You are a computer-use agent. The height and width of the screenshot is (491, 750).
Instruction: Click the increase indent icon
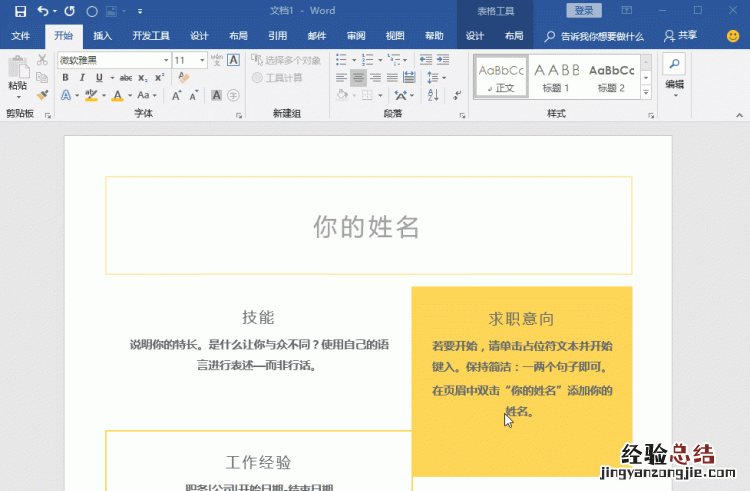point(443,60)
